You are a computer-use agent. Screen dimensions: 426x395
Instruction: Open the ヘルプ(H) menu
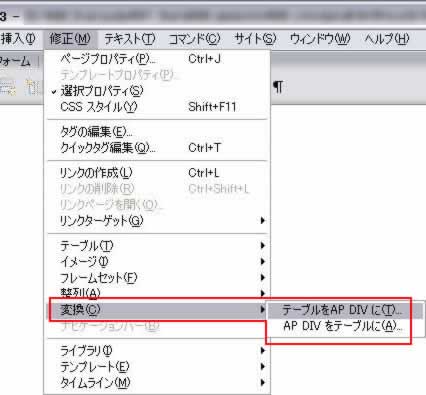387,39
